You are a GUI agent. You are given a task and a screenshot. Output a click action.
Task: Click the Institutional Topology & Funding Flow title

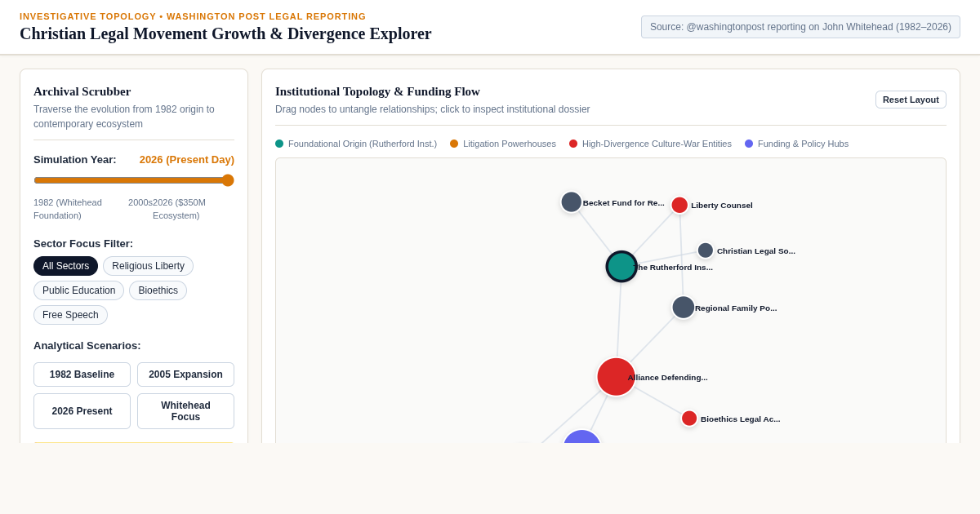pyautogui.click(x=377, y=91)
